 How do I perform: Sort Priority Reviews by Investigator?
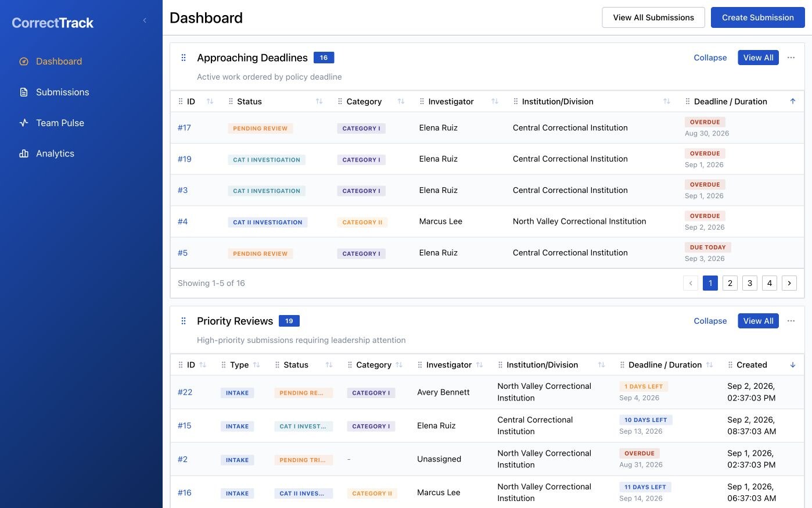point(479,364)
